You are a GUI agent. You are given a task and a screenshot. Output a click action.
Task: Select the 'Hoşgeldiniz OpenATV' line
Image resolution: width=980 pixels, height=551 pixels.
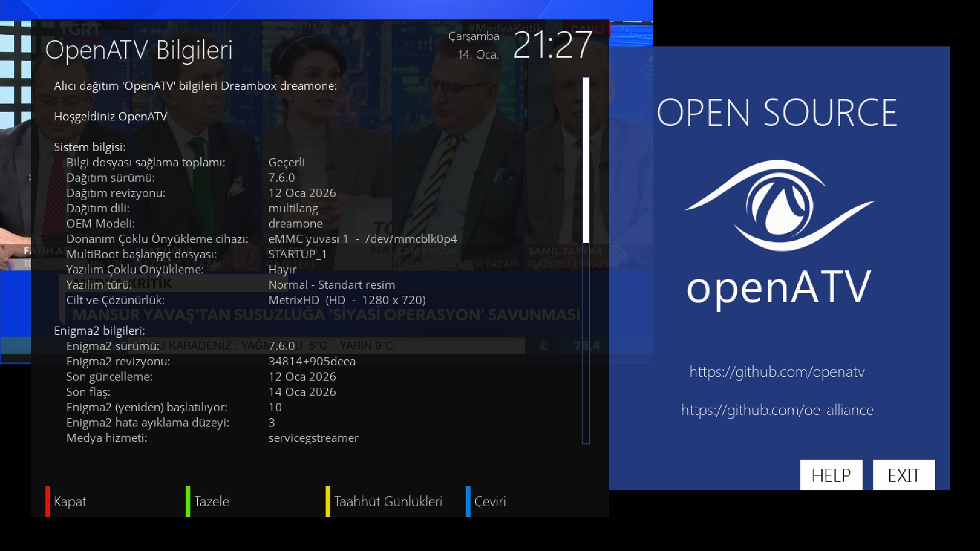[x=111, y=117]
